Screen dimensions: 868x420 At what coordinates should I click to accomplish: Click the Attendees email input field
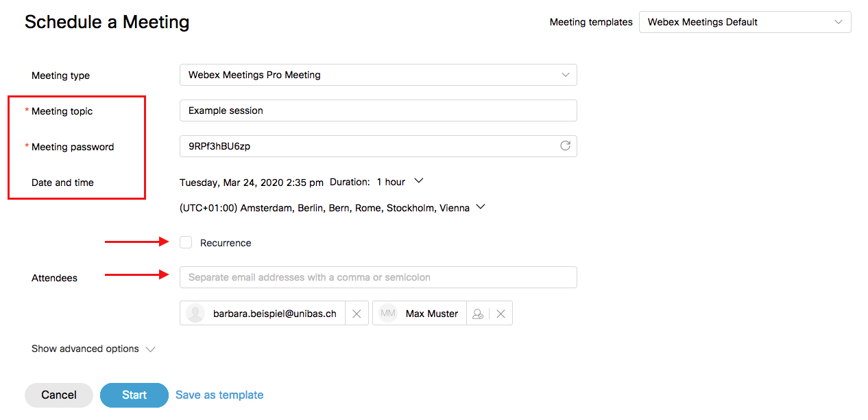(378, 277)
